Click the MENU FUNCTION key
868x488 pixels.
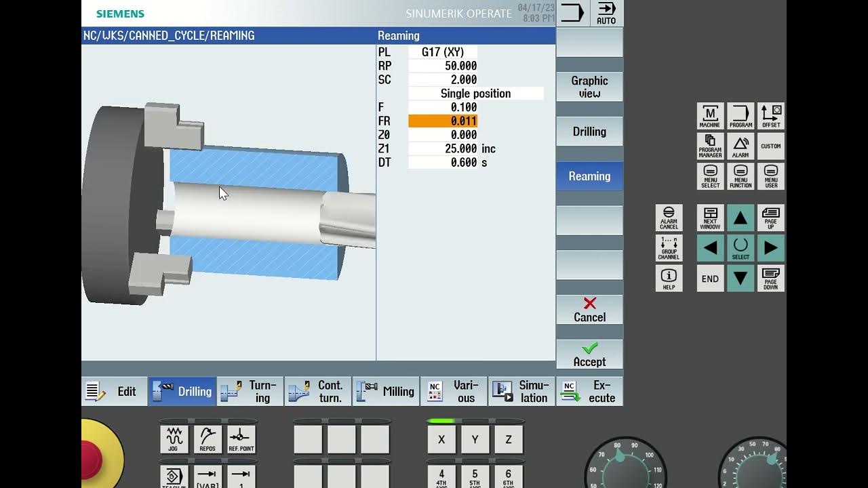click(741, 176)
